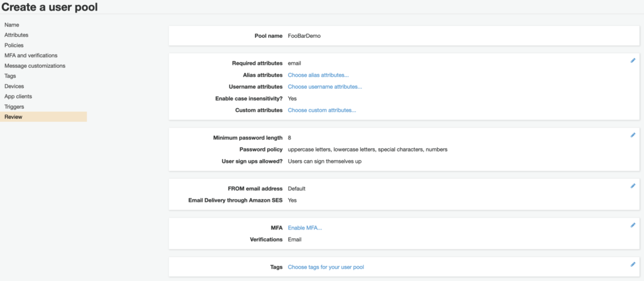Click the edit pencil for the attributes section
Viewport: 644px width, 281px height.
633,60
